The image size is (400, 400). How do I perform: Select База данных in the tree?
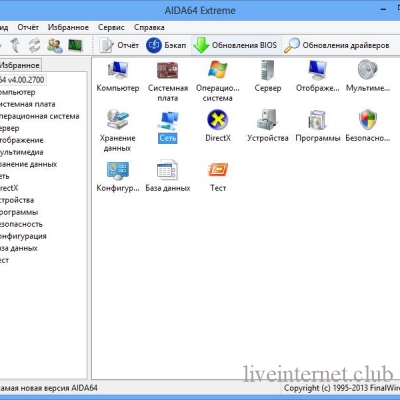(x=19, y=248)
